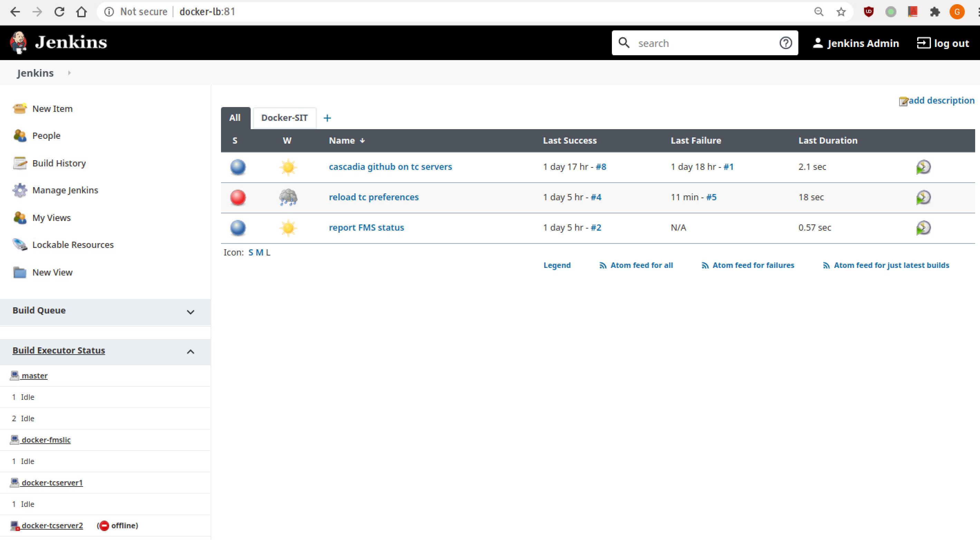Schedule a build for reload tc preferences
The image size is (980, 540).
(x=923, y=198)
